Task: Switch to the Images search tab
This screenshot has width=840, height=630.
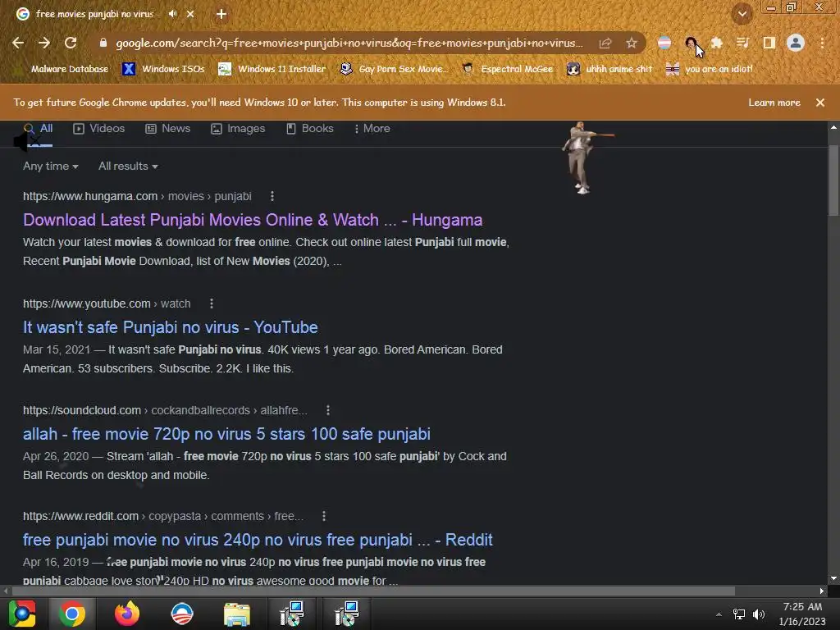Action: 238,129
